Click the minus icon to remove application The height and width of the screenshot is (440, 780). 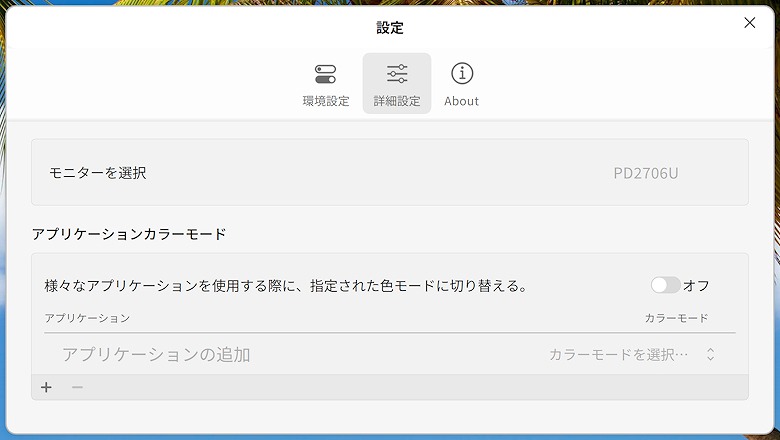77,388
